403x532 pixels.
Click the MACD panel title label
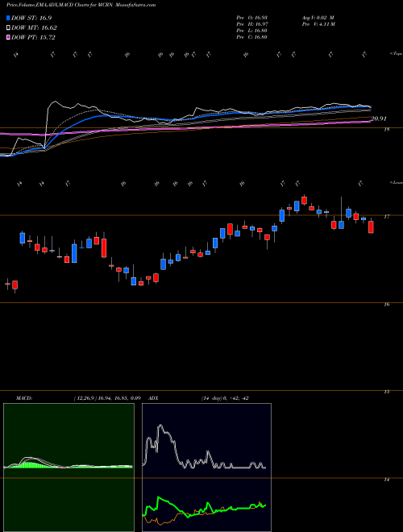click(23, 398)
